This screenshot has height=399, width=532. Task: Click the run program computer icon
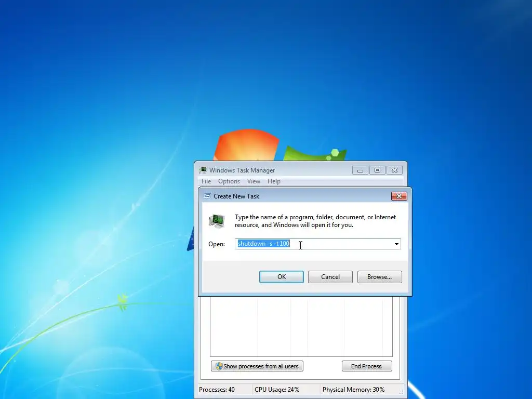(x=217, y=221)
